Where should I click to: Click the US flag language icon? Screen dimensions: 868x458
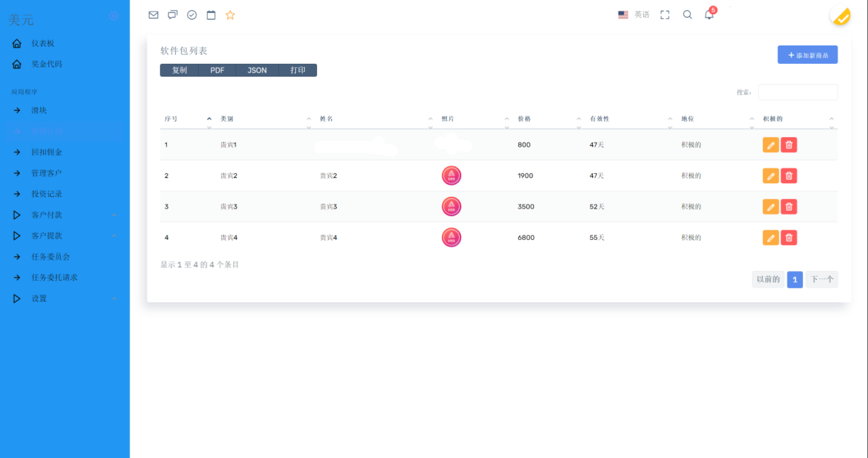pyautogui.click(x=623, y=15)
